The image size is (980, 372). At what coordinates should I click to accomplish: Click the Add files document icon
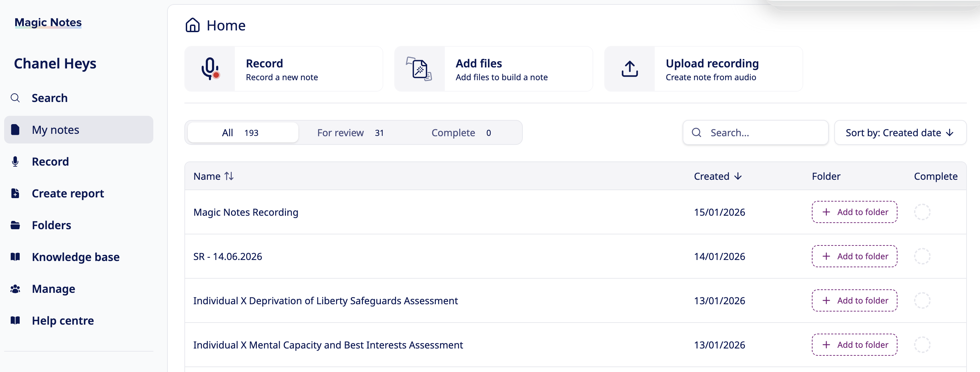click(x=419, y=69)
